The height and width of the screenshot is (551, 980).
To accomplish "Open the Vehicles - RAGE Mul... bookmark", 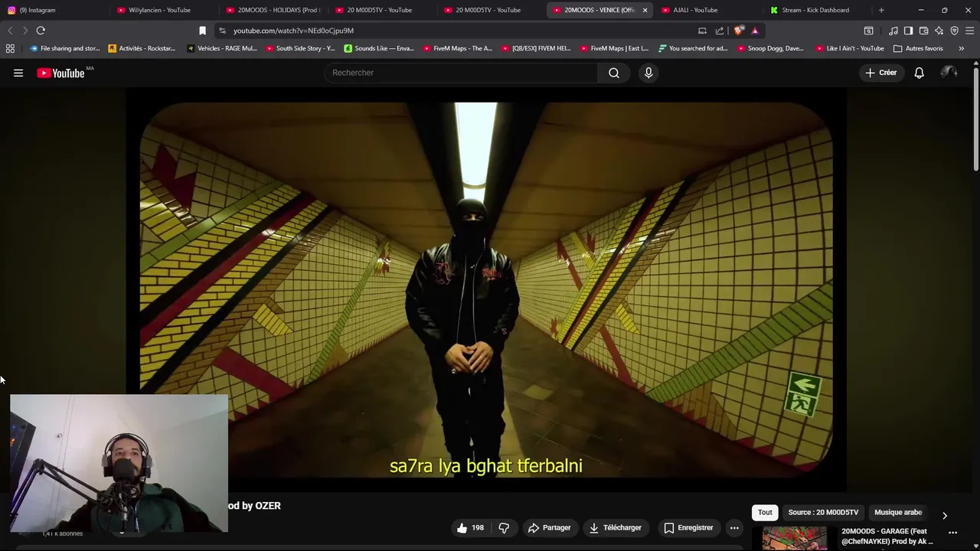I will 221,48.
